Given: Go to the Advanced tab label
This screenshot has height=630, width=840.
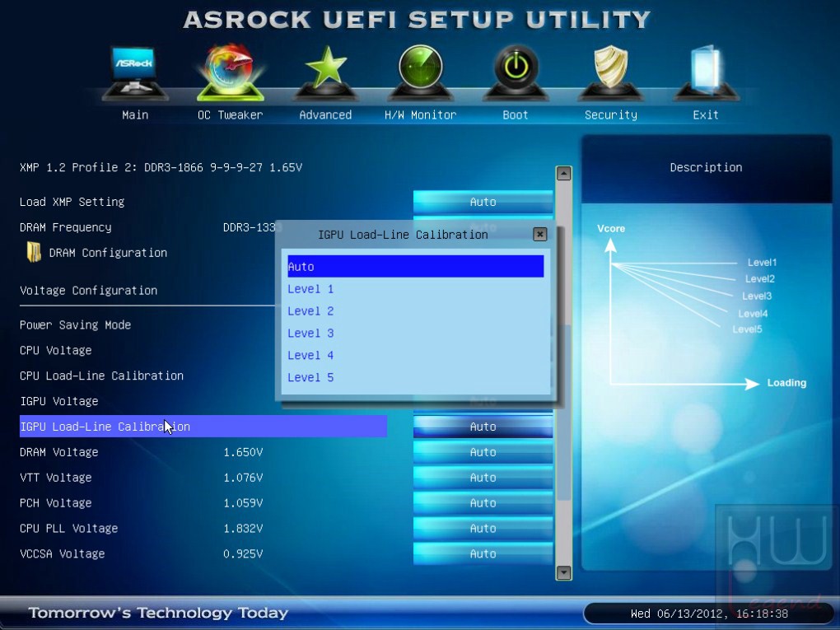Looking at the screenshot, I should pyautogui.click(x=325, y=114).
